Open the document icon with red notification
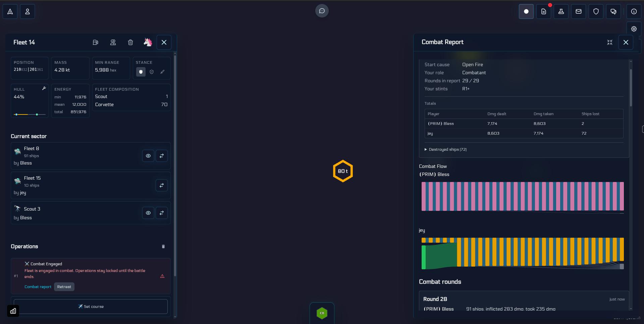644x324 pixels. coord(544,11)
